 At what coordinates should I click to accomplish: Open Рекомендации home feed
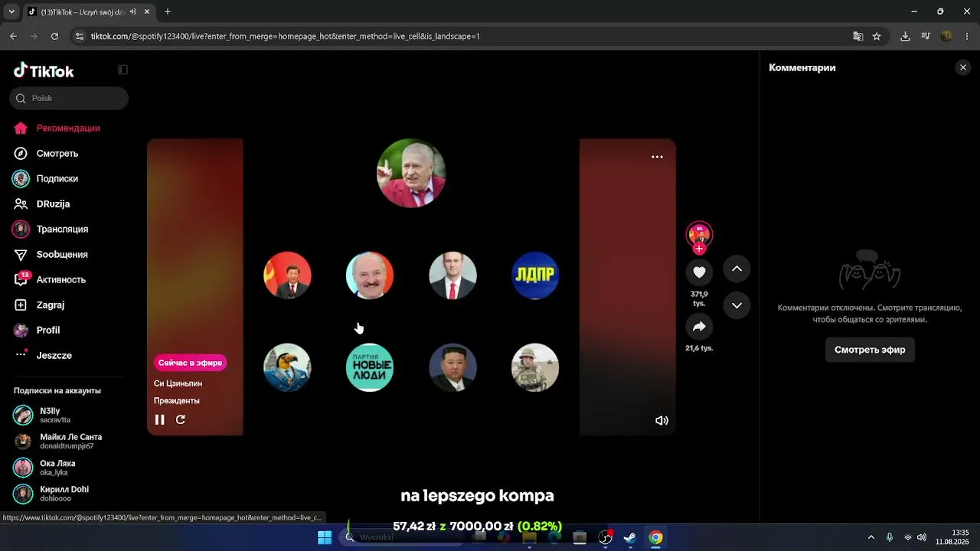pos(68,128)
